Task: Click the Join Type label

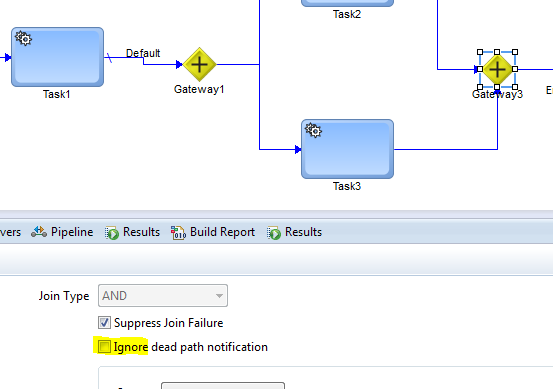Action: 64,296
